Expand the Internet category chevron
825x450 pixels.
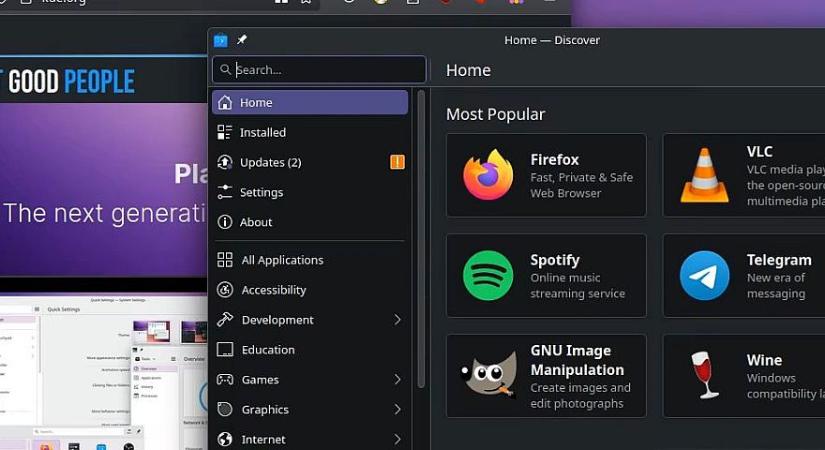coord(397,439)
